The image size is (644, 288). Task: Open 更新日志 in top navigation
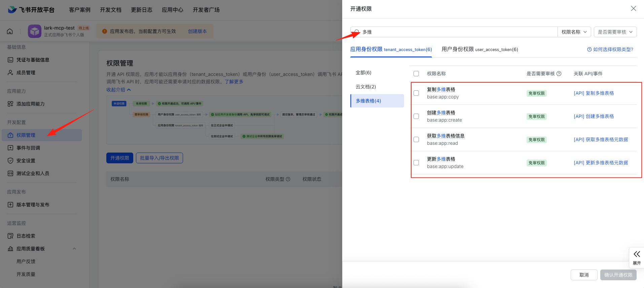[142, 10]
